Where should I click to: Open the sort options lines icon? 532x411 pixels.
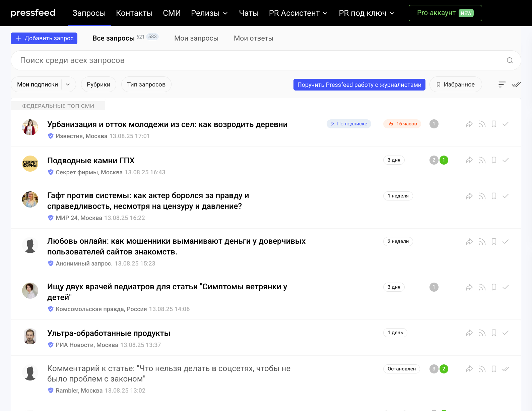pos(502,84)
